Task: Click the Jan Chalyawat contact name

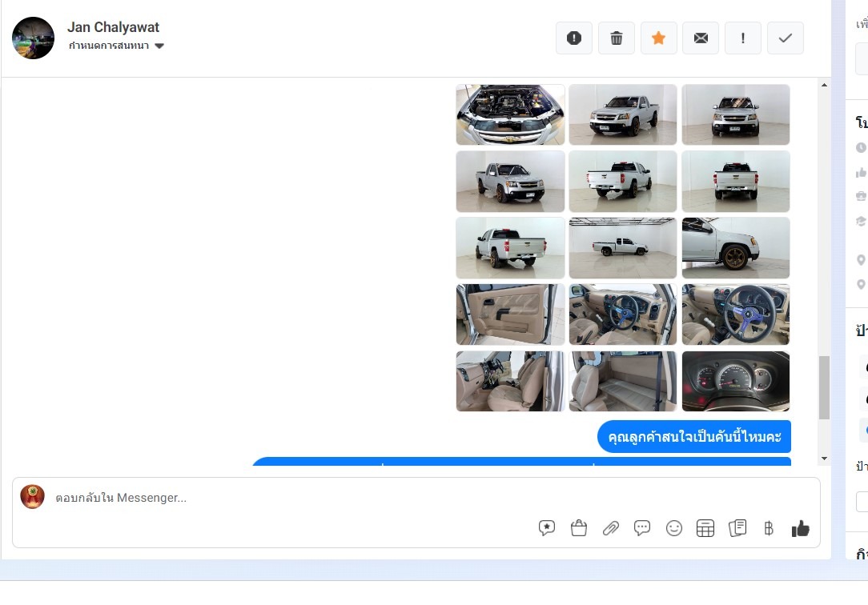Action: (x=113, y=27)
